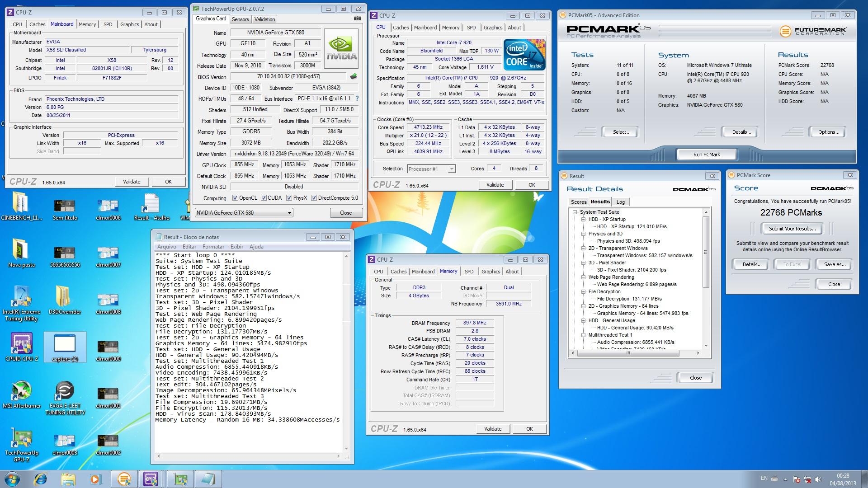This screenshot has width=868, height=488.
Task: Open the Log tab in Result Details
Action: [621, 202]
